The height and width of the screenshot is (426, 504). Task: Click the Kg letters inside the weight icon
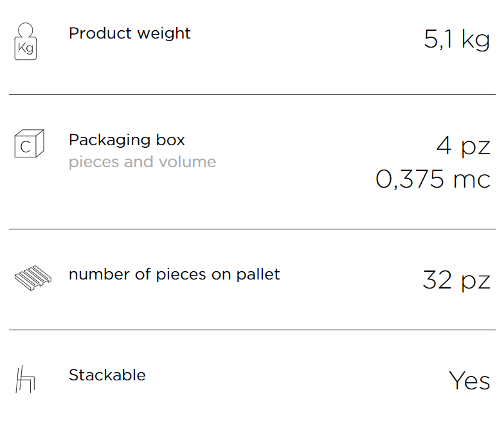26,49
